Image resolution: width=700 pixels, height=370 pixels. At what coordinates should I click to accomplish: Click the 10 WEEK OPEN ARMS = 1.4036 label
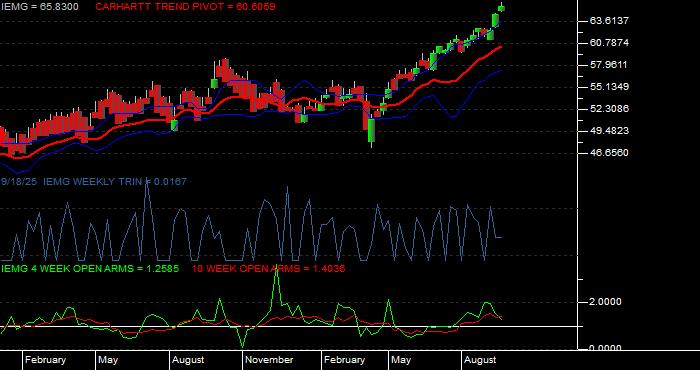268,269
